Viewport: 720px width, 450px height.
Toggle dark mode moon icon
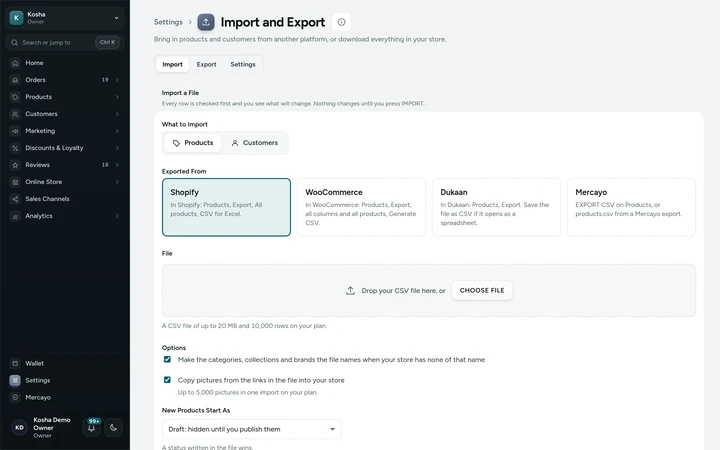113,428
